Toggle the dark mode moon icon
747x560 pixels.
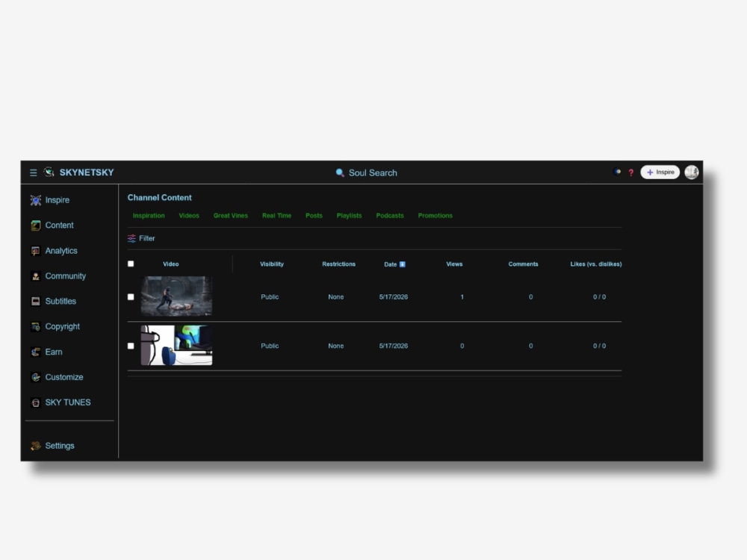617,172
